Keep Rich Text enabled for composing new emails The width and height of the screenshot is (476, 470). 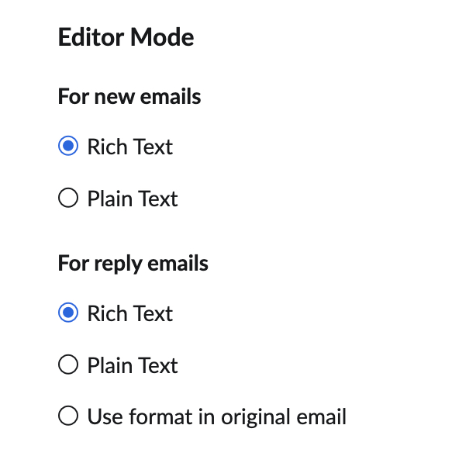tap(68, 147)
